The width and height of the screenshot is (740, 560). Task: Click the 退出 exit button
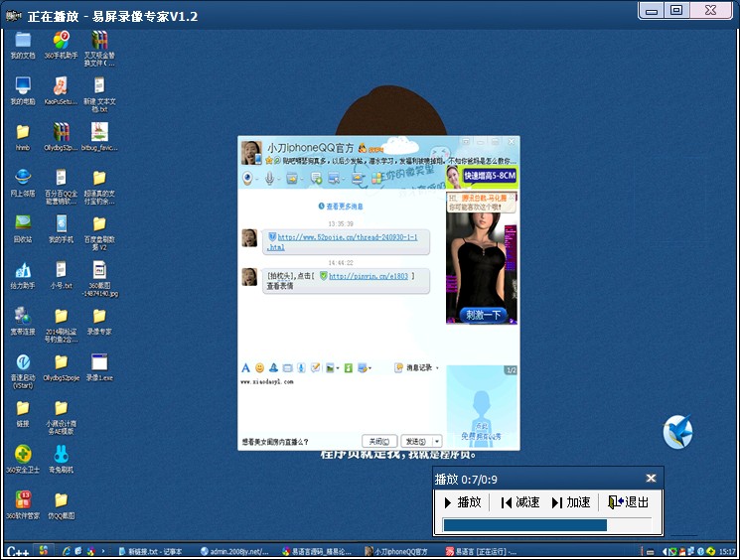(628, 502)
